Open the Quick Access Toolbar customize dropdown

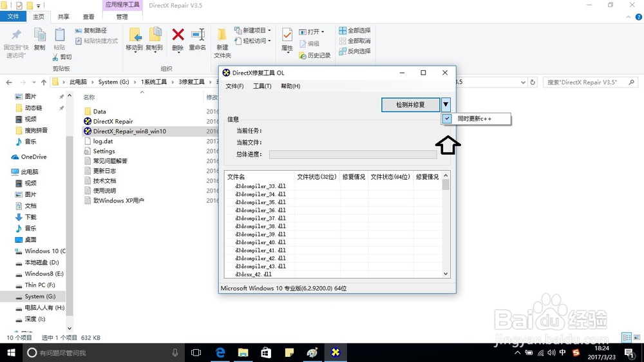(38, 6)
